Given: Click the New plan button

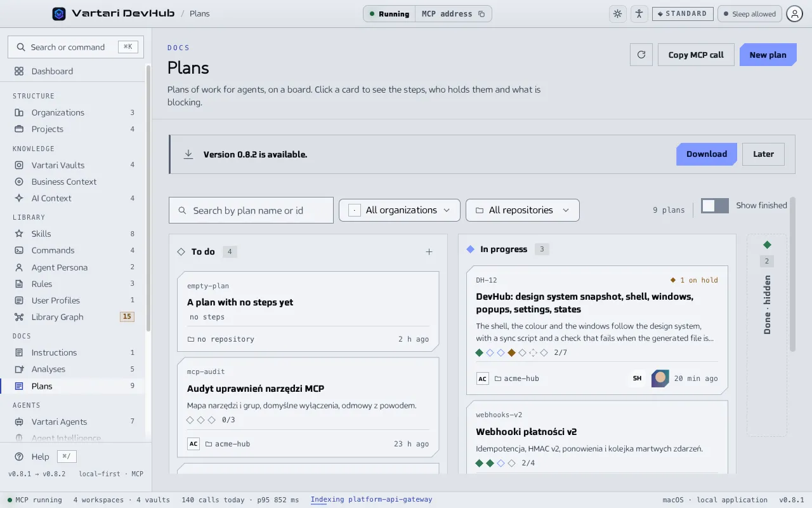Looking at the screenshot, I should (x=768, y=55).
